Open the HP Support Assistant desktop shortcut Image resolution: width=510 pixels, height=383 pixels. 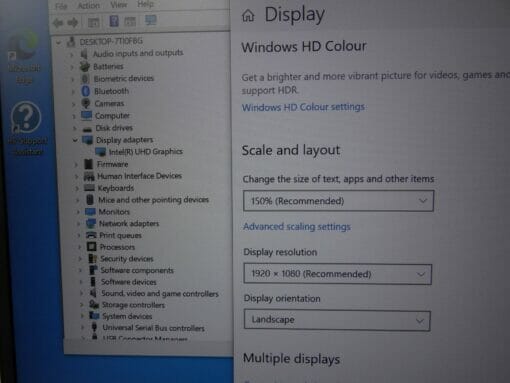(x=26, y=128)
